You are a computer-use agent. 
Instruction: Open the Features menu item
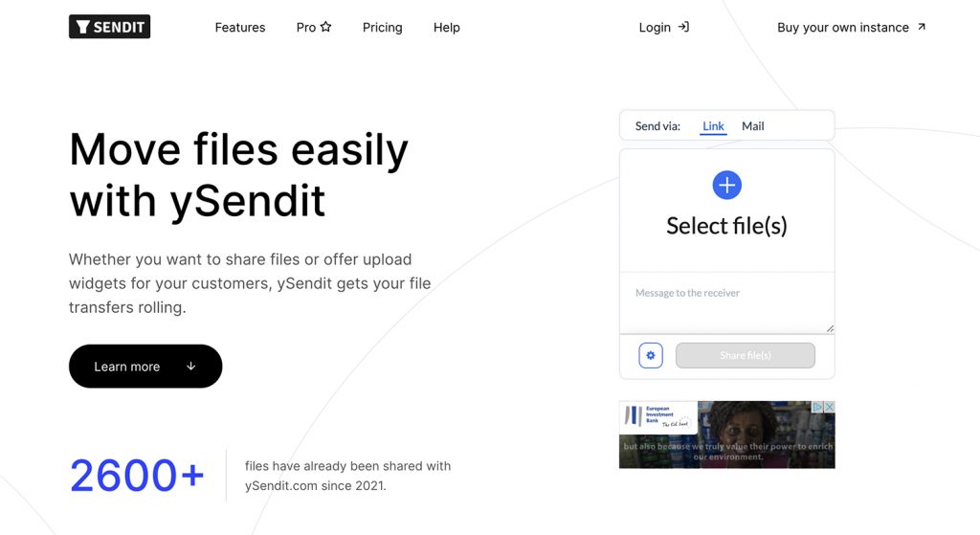[240, 28]
